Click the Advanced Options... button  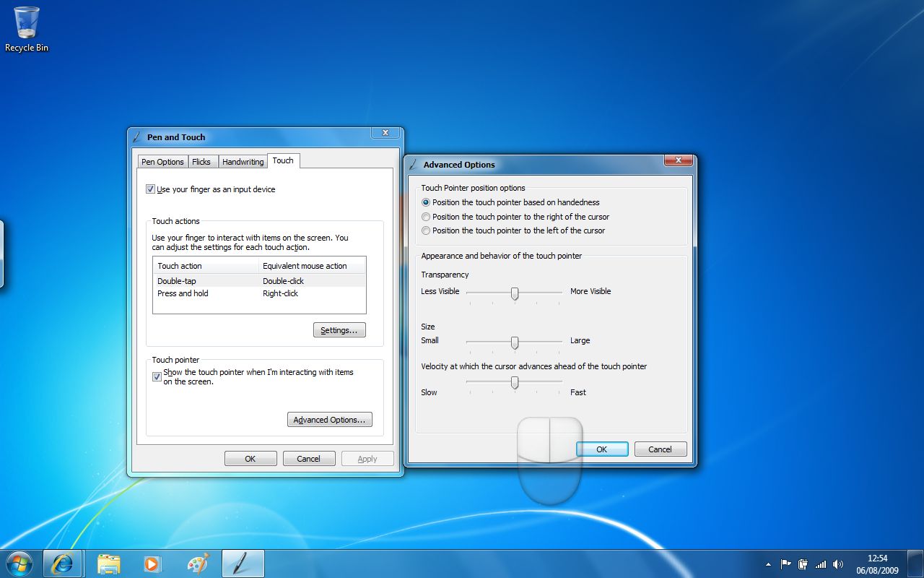coord(330,420)
